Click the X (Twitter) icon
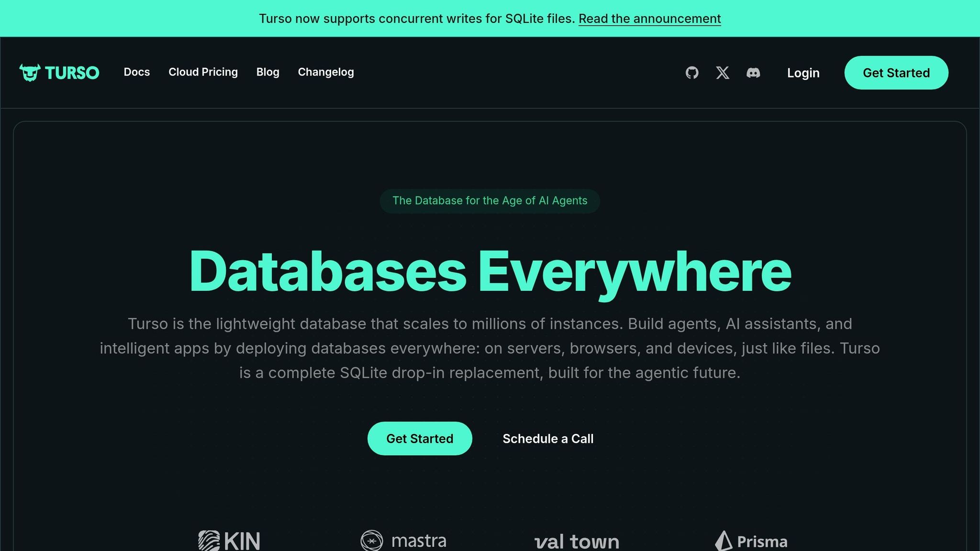Viewport: 980px width, 551px height. coord(723,73)
